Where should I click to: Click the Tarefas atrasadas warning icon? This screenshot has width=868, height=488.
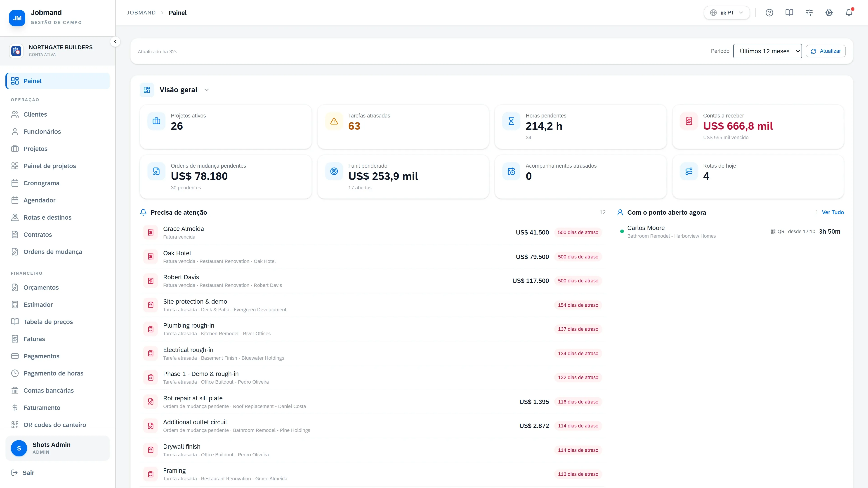coord(334,121)
